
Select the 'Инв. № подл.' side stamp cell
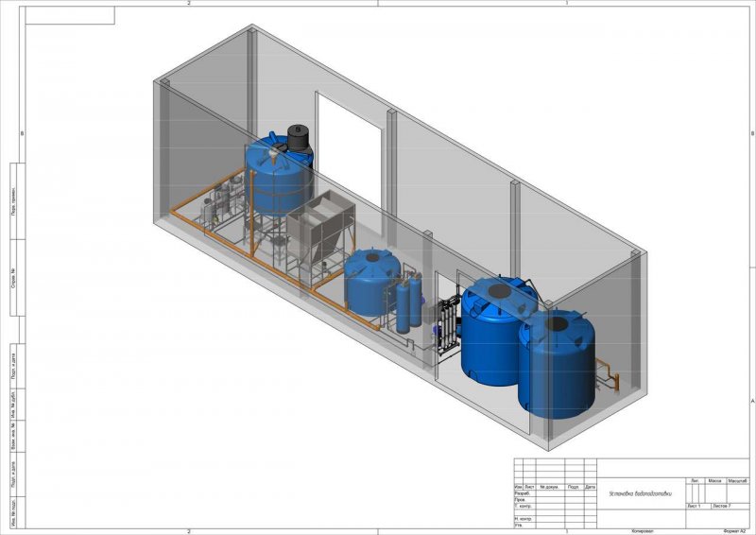tap(13, 512)
